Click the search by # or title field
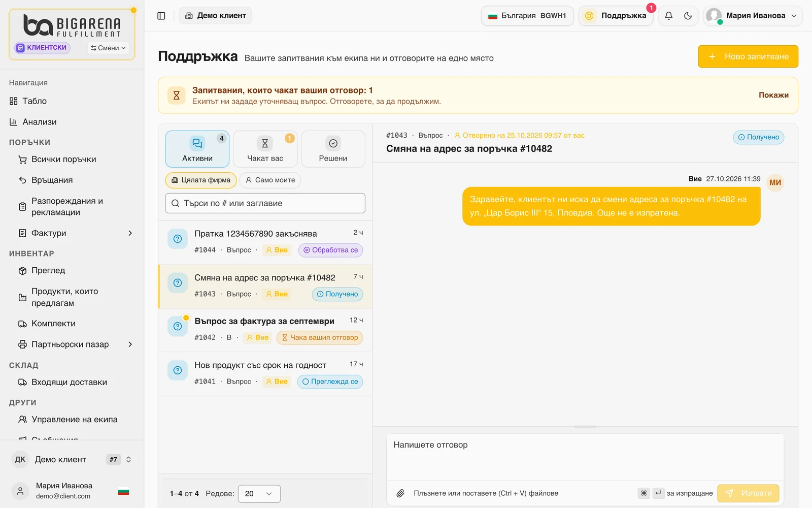This screenshot has width=812, height=508. click(265, 203)
